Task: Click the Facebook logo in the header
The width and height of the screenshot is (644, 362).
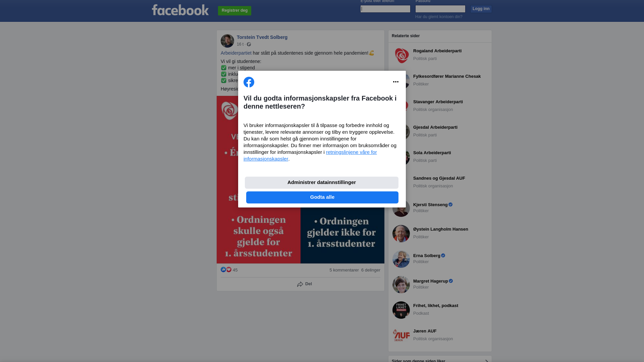Action: [x=180, y=10]
